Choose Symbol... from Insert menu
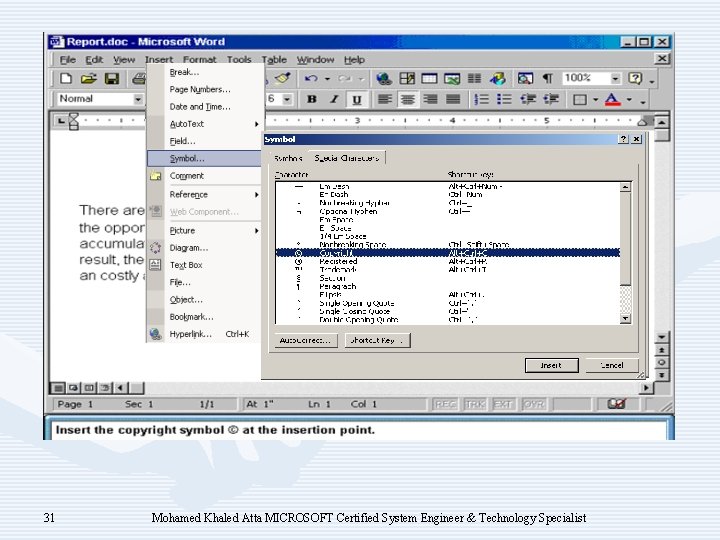 pyautogui.click(x=204, y=158)
